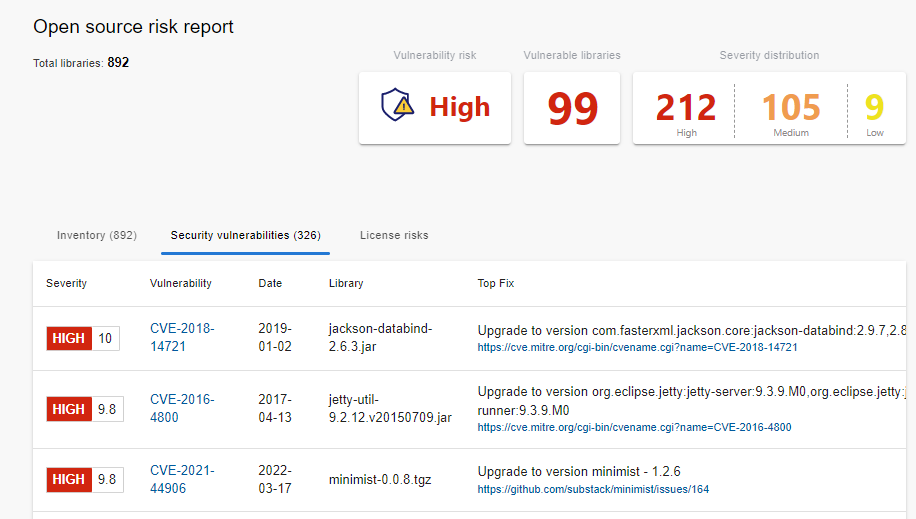Select the Security vulnerabilities (326) tab
This screenshot has height=519, width=916.
coord(245,235)
